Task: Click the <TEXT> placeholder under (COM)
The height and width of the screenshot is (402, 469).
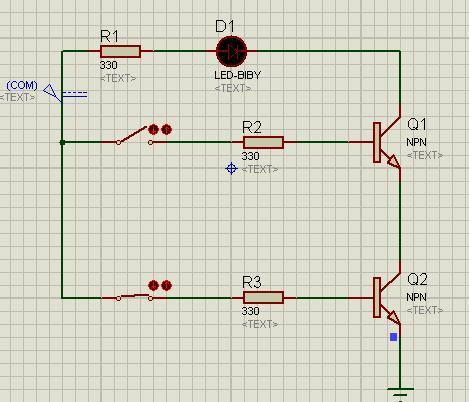Action: pos(17,98)
